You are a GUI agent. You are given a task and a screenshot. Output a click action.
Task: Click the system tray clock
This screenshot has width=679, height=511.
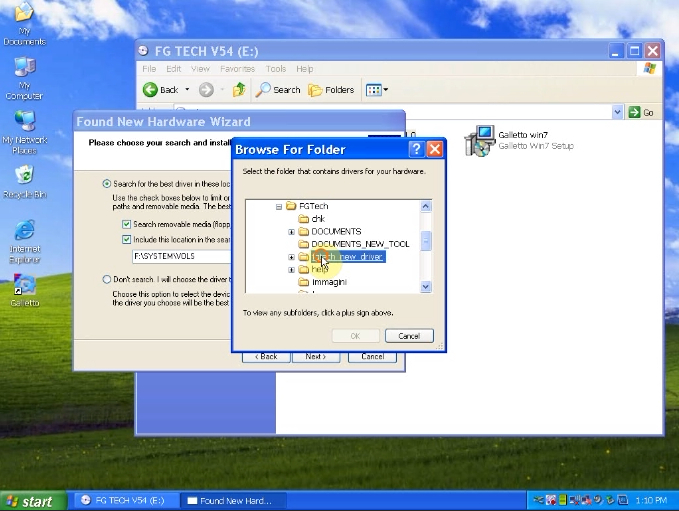click(x=651, y=501)
